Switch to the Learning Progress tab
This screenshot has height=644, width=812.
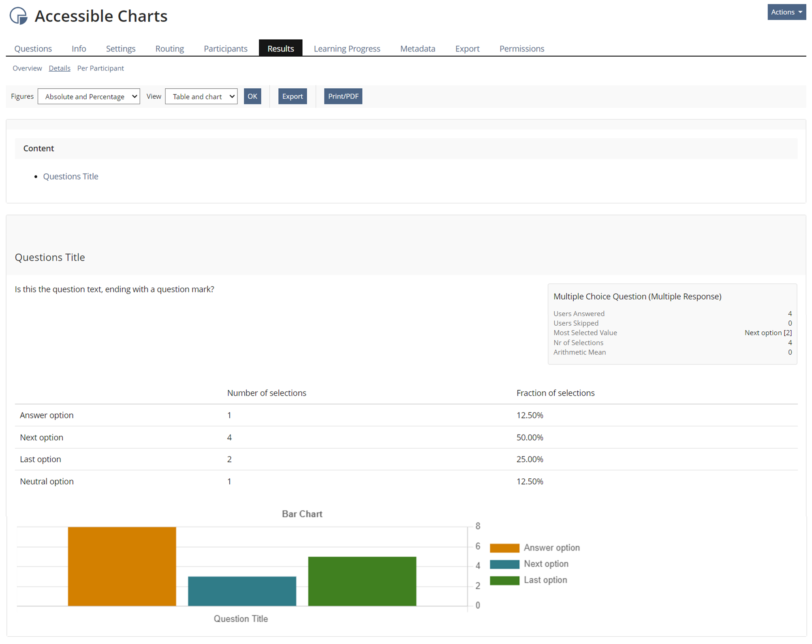[346, 48]
